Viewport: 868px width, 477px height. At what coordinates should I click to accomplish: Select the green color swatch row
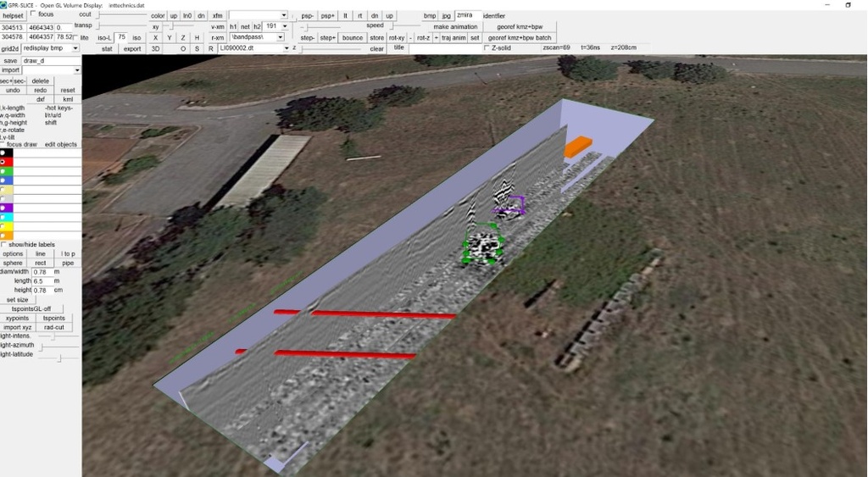41,171
